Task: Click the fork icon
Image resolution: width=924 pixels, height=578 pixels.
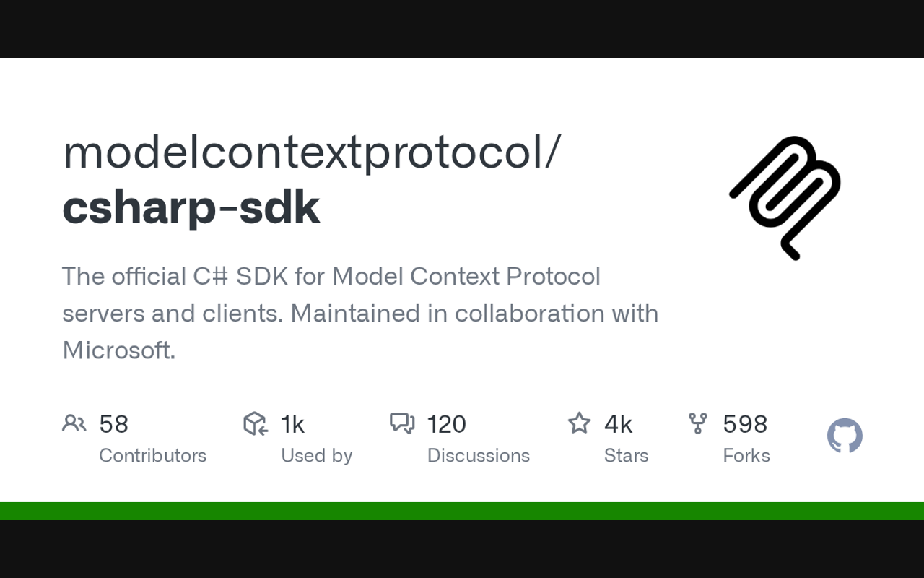Action: point(697,423)
